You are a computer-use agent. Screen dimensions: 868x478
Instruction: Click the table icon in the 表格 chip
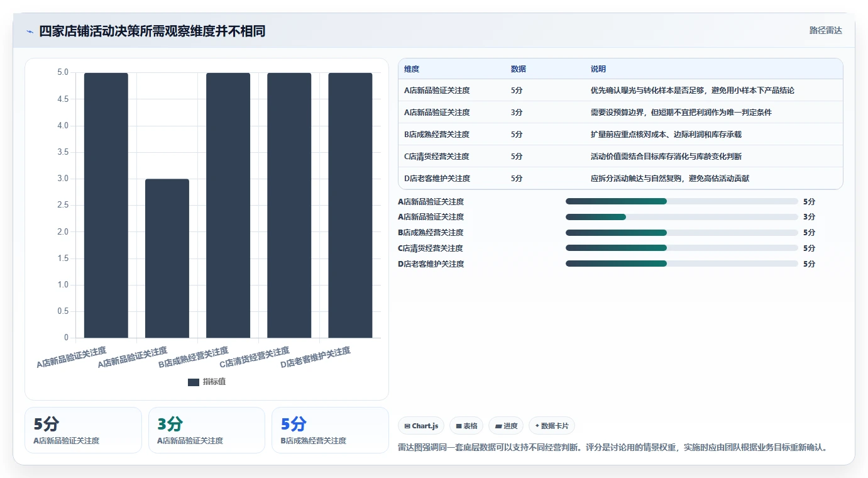point(459,426)
